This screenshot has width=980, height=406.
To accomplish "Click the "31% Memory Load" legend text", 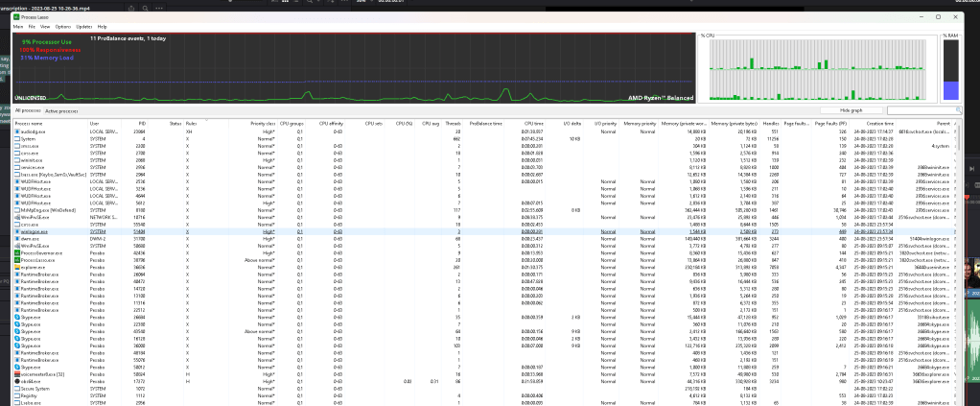I will point(46,57).
